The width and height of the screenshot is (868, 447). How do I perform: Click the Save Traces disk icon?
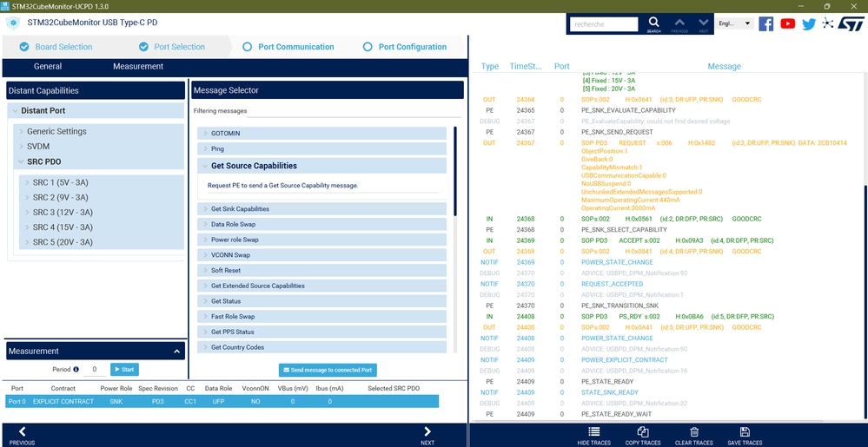(745, 432)
